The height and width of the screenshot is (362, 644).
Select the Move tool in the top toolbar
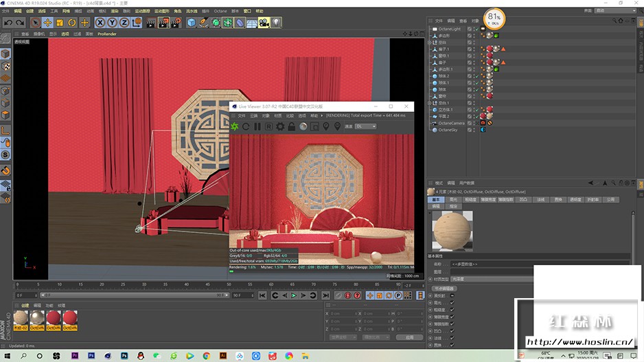point(47,23)
